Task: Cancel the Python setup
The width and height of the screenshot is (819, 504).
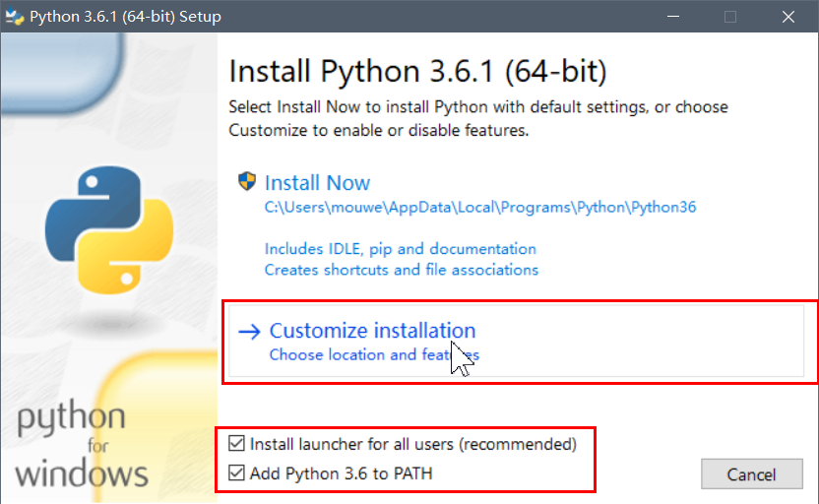Action: tap(752, 474)
